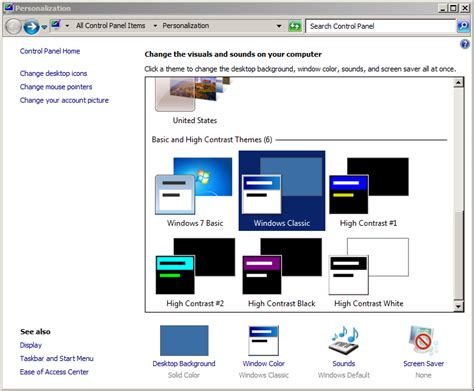Viewport: 474px width, 391px height.
Task: Apply the Windows 7 Basic theme
Action: (195, 192)
